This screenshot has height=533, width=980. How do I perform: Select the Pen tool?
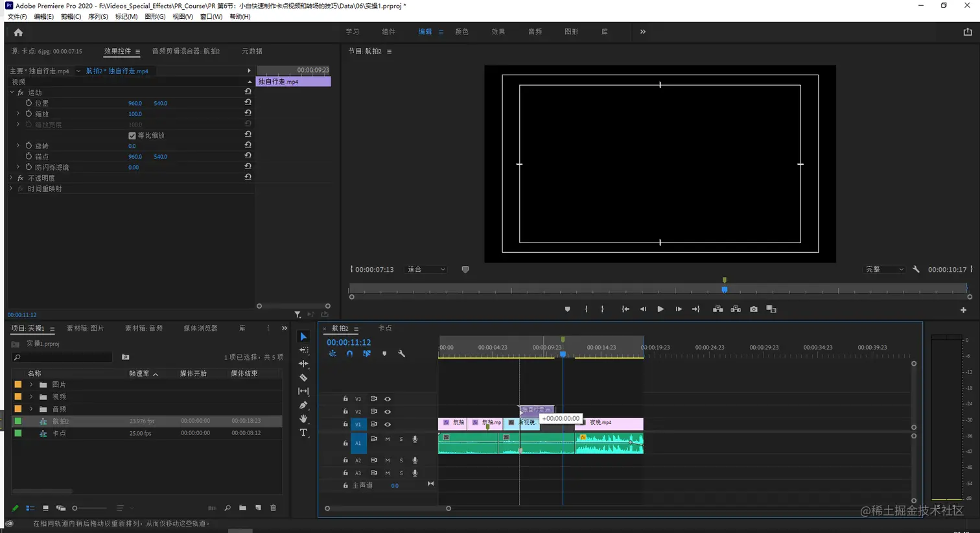tap(303, 405)
